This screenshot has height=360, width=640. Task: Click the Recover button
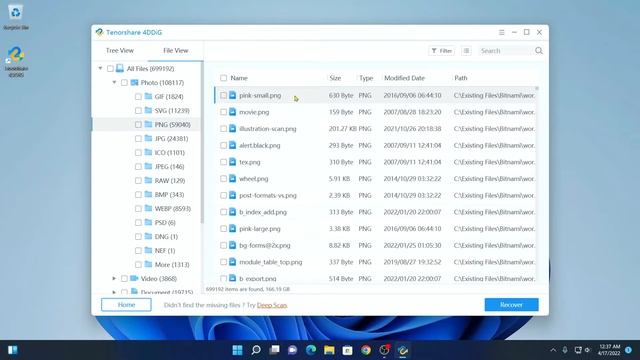tap(511, 304)
